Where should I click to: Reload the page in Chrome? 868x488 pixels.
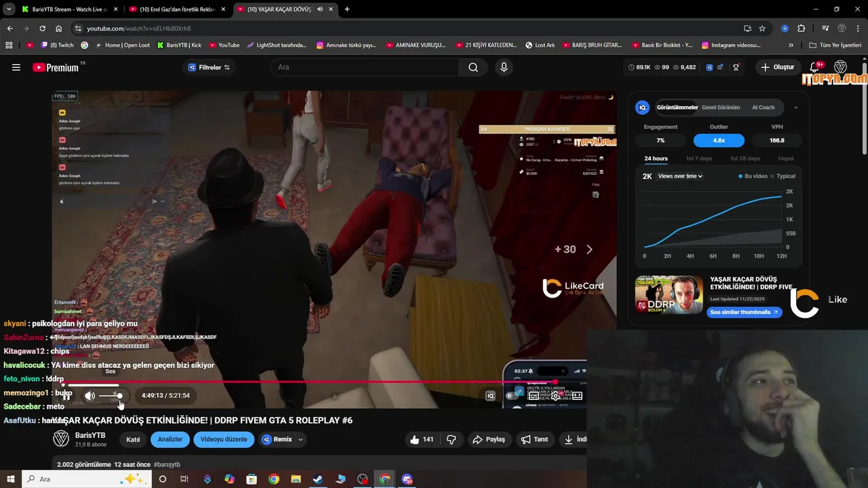pyautogui.click(x=42, y=28)
